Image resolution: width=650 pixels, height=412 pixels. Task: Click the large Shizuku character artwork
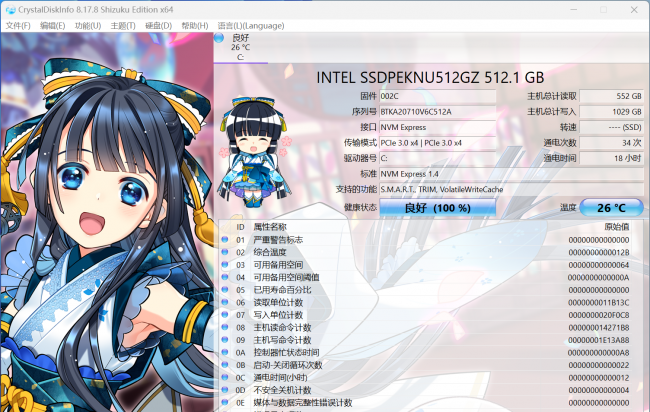107,222
